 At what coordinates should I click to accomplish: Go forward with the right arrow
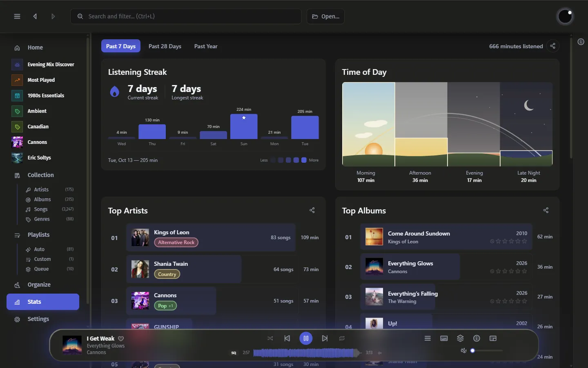53,16
